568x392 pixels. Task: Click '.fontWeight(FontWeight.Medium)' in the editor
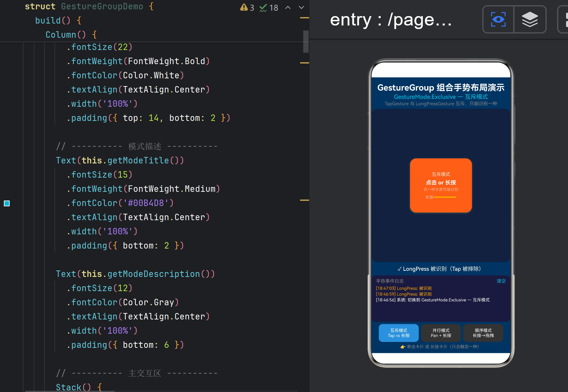(x=143, y=189)
